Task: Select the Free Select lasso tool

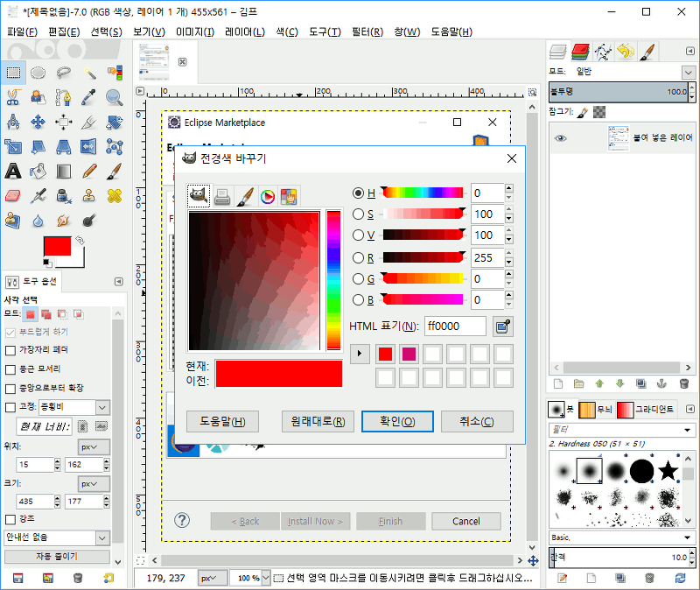Action: pyautogui.click(x=64, y=73)
